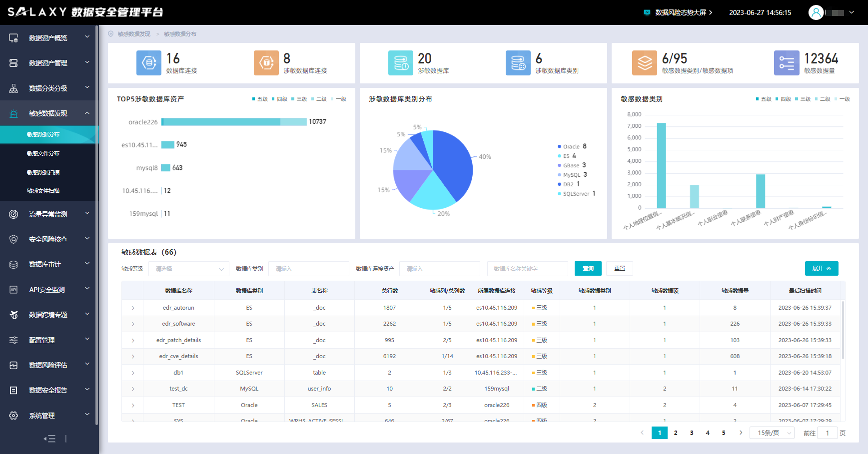868x454 pixels.
Task: Click the 涉敏数据库 cyan database icon
Action: point(400,63)
